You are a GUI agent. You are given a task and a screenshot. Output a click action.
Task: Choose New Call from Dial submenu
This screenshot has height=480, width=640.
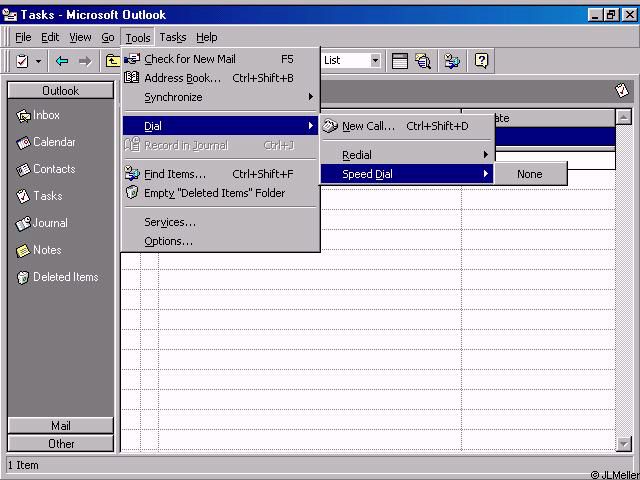point(368,126)
